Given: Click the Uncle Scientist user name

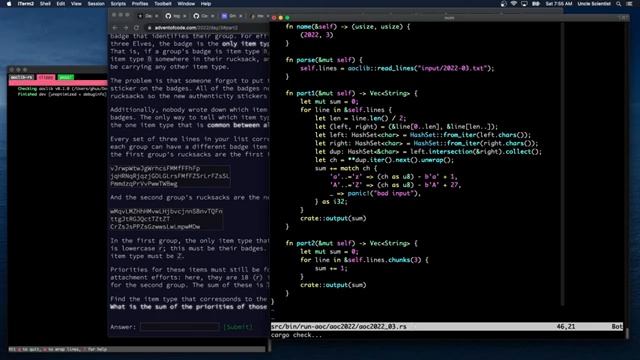Looking at the screenshot, I should pos(594,4).
